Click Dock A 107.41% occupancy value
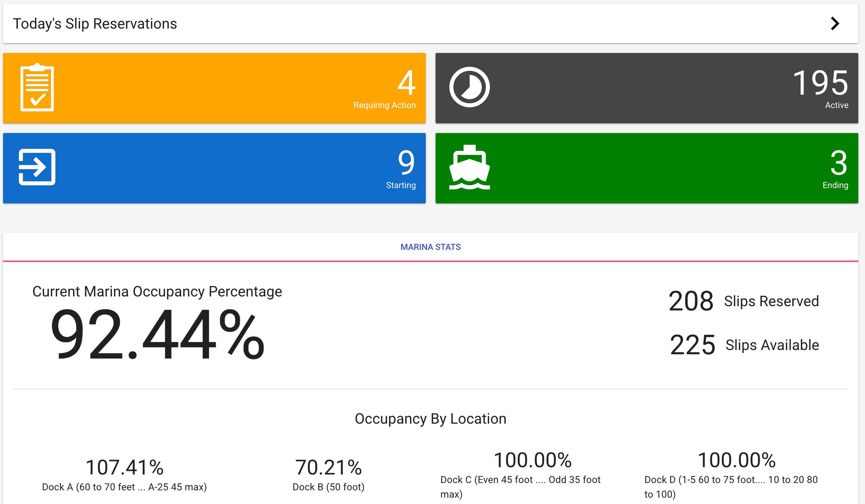The height and width of the screenshot is (504, 865). (x=124, y=467)
